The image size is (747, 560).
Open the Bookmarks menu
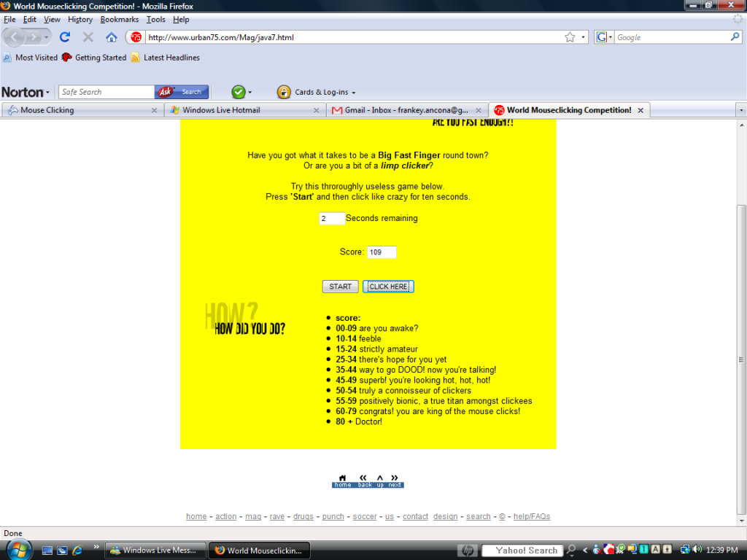[119, 20]
